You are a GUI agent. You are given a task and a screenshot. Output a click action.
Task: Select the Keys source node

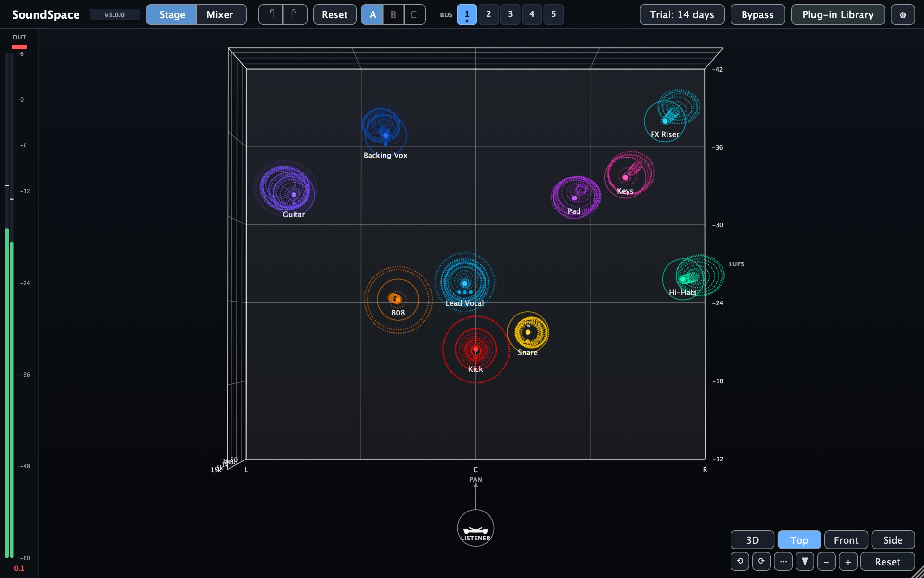tap(625, 177)
